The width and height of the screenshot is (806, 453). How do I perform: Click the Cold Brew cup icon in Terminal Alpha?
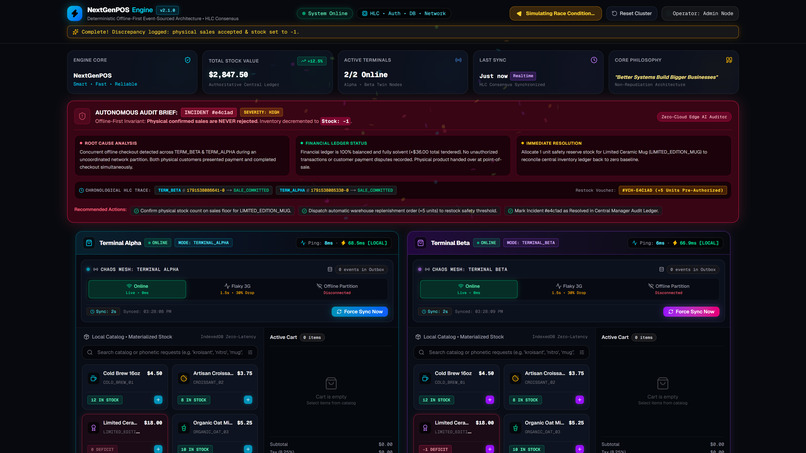tap(94, 378)
